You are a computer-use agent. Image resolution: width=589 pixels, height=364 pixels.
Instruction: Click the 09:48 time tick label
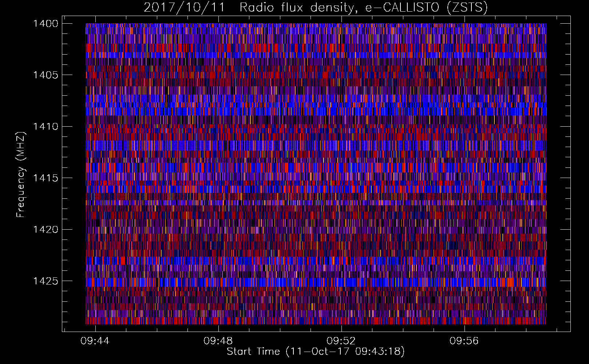[x=218, y=341]
